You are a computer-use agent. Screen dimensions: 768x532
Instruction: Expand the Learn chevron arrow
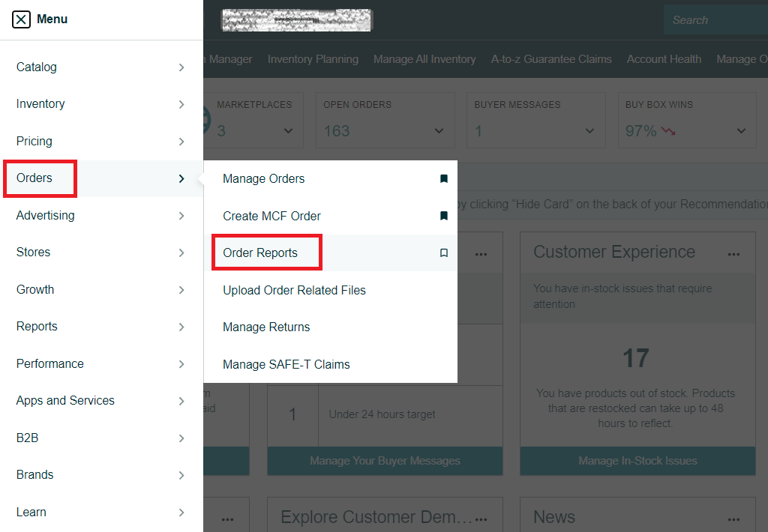tap(181, 513)
